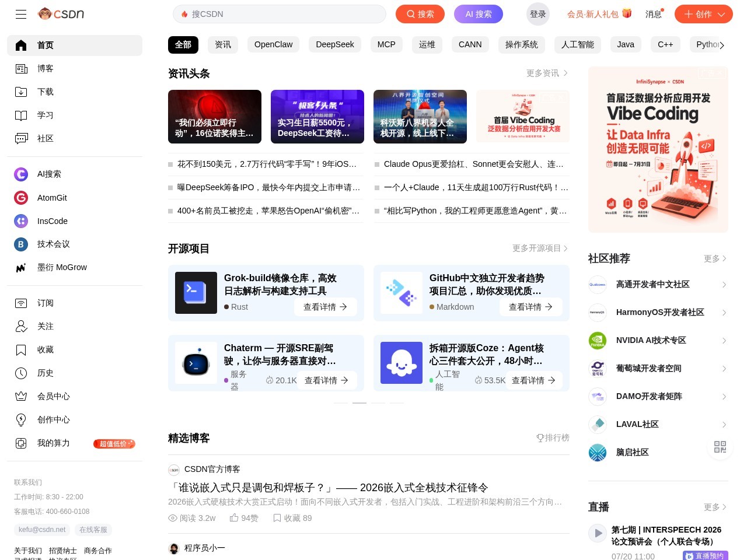The image size is (747, 560).
Task: Expand more category tabs with right chevron
Action: 722,45
